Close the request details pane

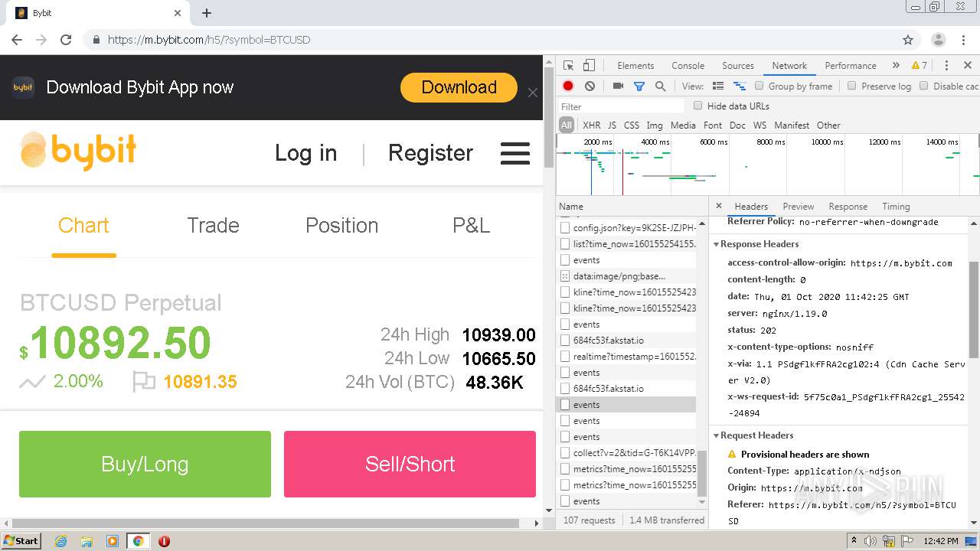[x=718, y=206]
